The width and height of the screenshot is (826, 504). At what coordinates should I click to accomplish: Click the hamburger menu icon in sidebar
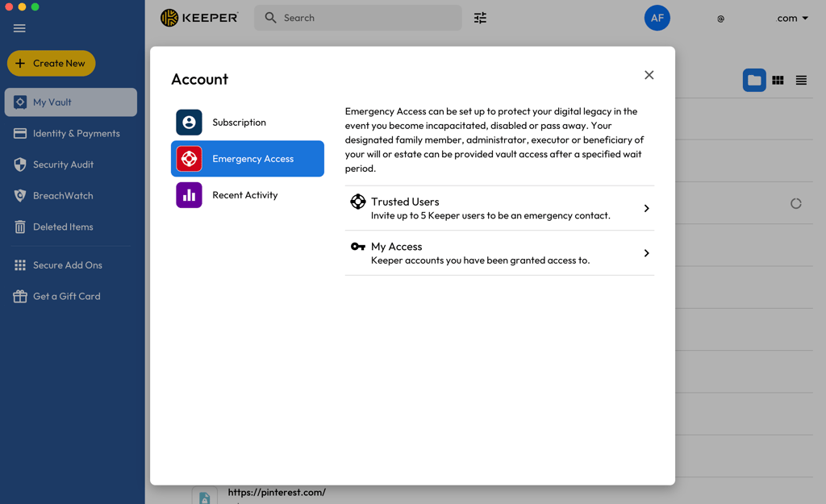click(19, 28)
